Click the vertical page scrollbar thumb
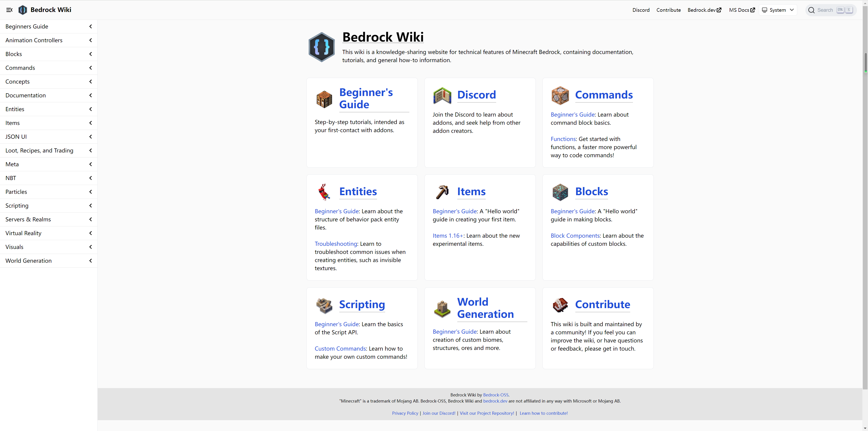The image size is (868, 431). coord(865,197)
